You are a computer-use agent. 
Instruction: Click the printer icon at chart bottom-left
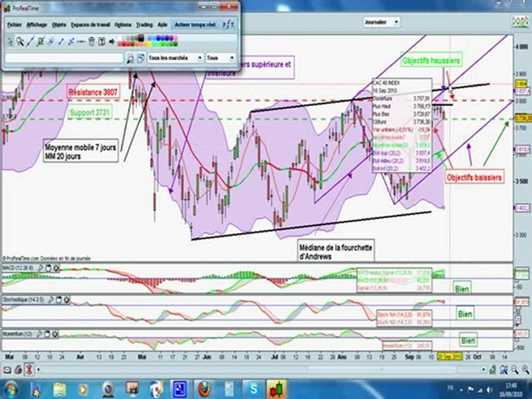[x=18, y=370]
